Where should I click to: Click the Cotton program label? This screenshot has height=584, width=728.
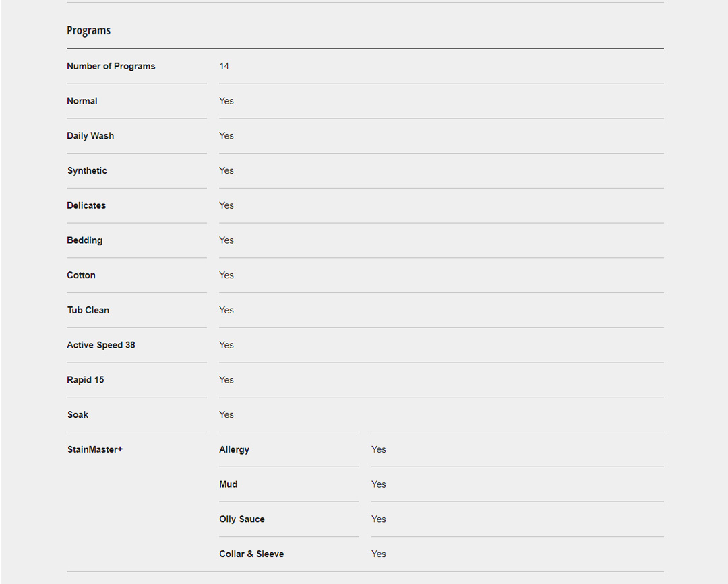click(x=82, y=275)
